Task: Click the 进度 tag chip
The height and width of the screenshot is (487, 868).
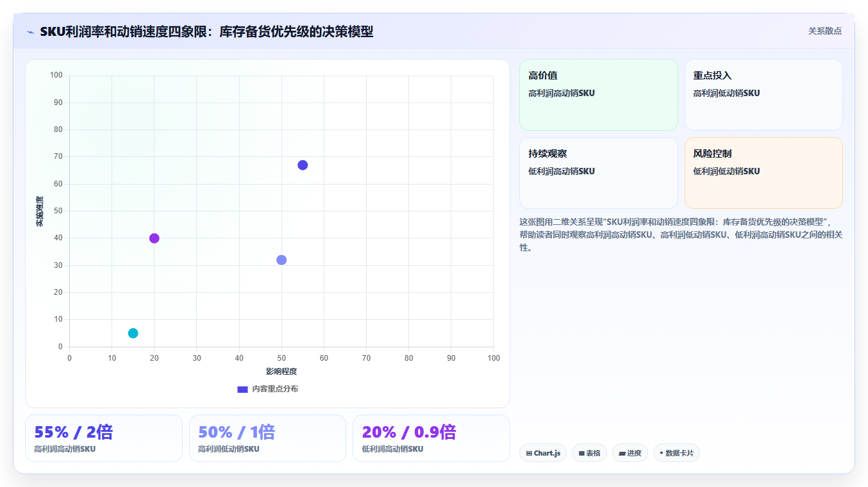Action: point(630,453)
